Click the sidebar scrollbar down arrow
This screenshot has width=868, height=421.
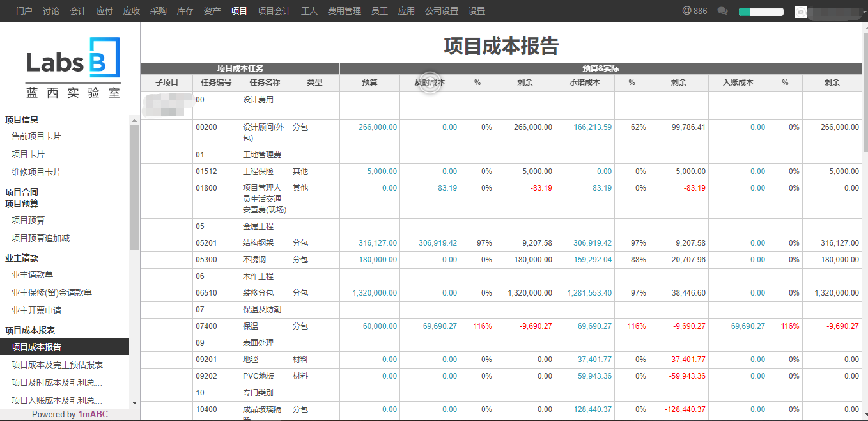(x=134, y=403)
